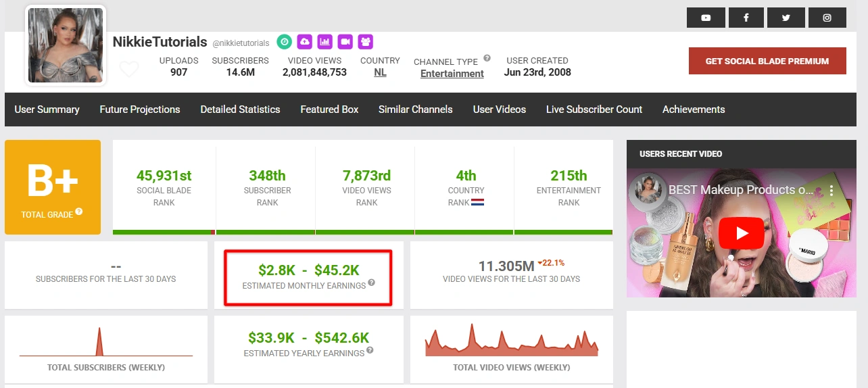Viewport: 868px width, 388px height.
Task: Select the User Videos tab
Action: tap(500, 110)
